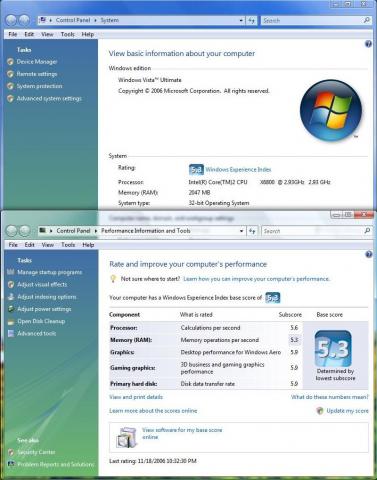Open Help menu in Performance window
This screenshot has height=480, width=377.
point(88,245)
